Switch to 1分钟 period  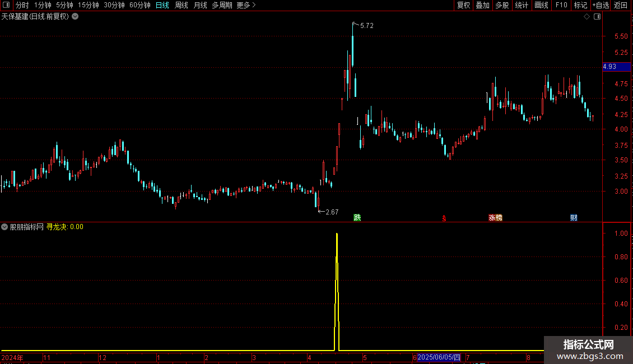pyautogui.click(x=43, y=5)
